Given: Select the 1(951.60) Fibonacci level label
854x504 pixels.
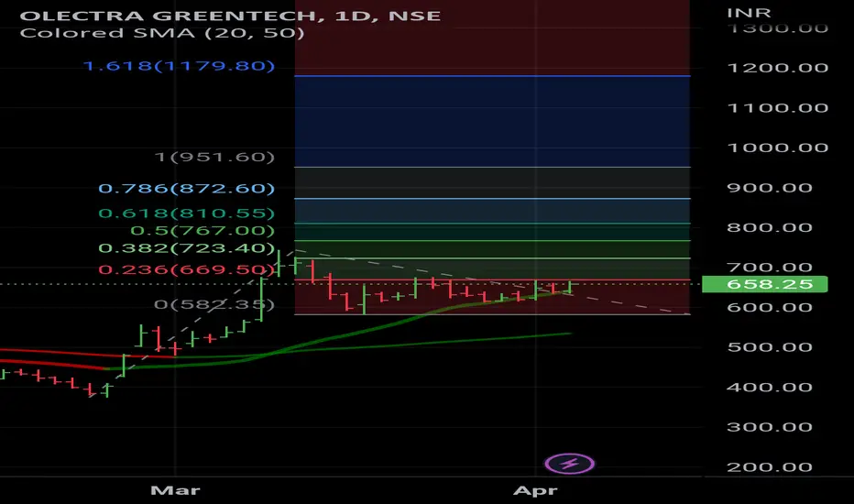Looking at the screenshot, I should (x=214, y=157).
